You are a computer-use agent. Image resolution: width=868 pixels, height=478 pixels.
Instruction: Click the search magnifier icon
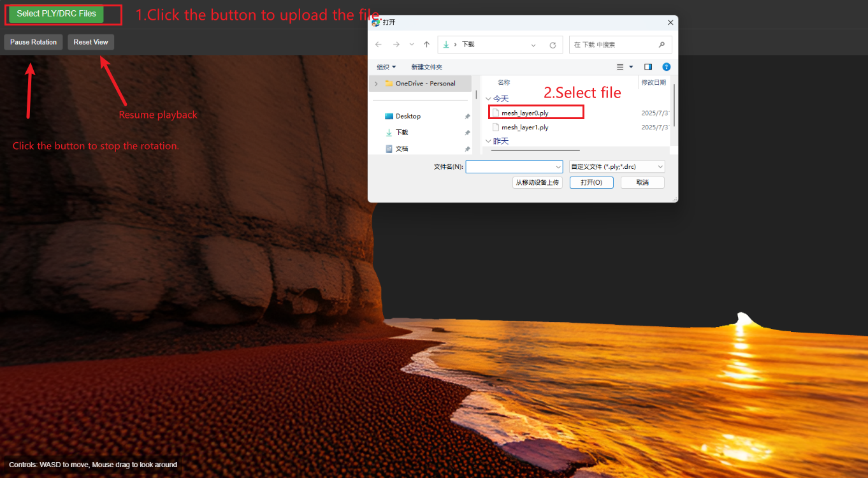[662, 45]
